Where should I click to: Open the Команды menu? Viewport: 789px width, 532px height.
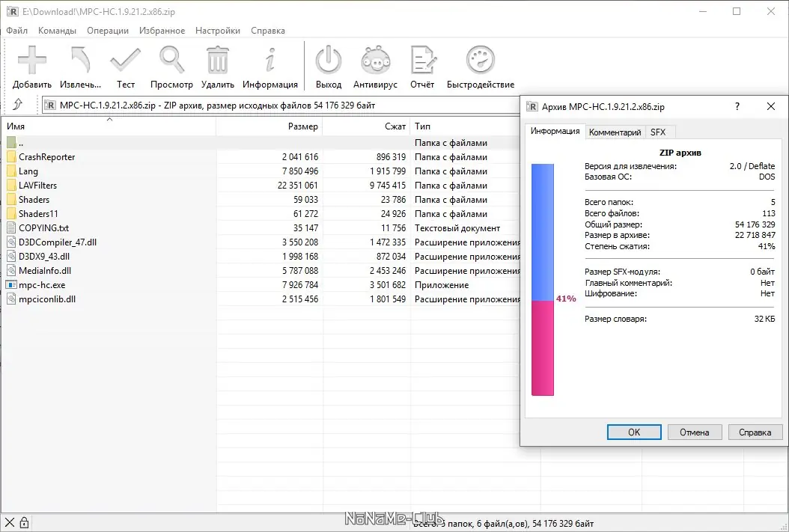(x=58, y=31)
